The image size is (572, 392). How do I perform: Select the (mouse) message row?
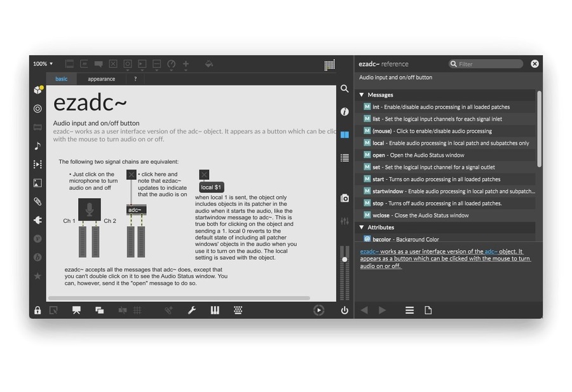(x=446, y=131)
